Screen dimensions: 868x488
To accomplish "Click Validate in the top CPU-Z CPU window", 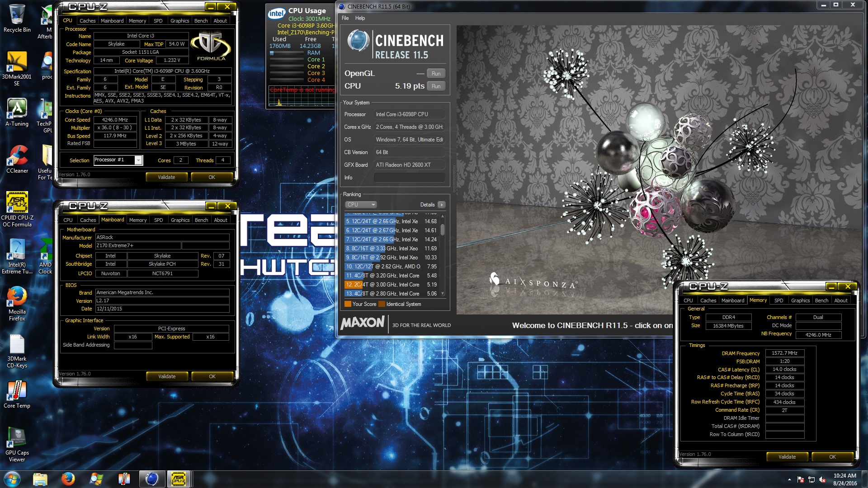I will coord(166,177).
